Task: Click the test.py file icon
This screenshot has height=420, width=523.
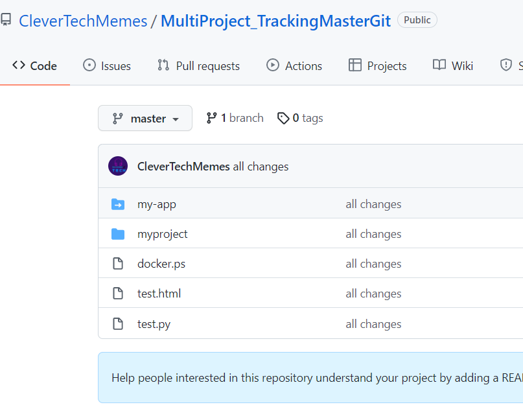Action: (118, 324)
